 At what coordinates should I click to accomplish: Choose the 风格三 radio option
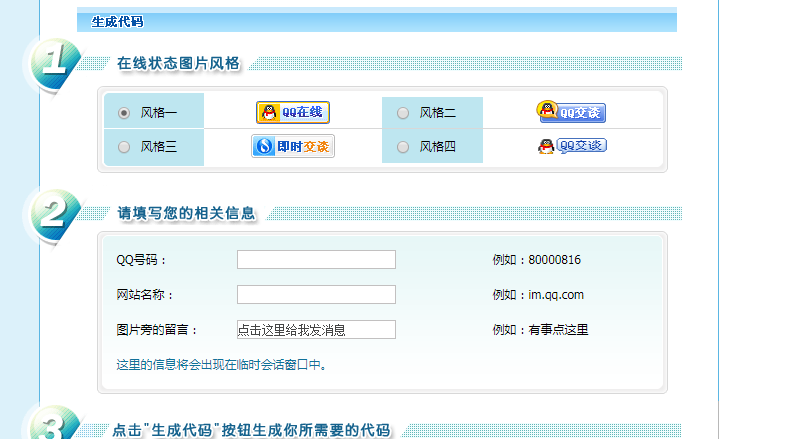click(124, 147)
